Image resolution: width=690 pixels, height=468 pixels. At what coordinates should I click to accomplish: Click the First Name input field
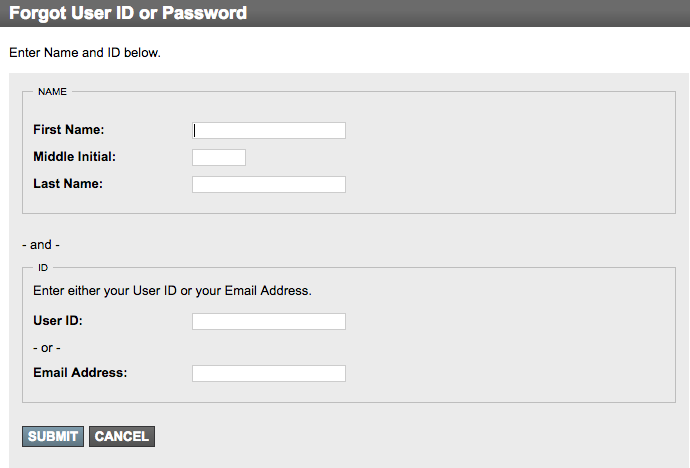(269, 130)
